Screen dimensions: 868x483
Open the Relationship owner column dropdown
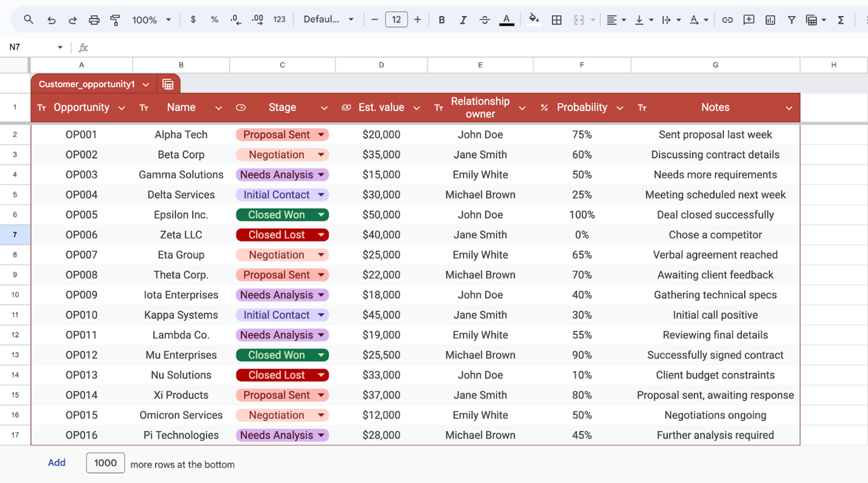(x=522, y=108)
